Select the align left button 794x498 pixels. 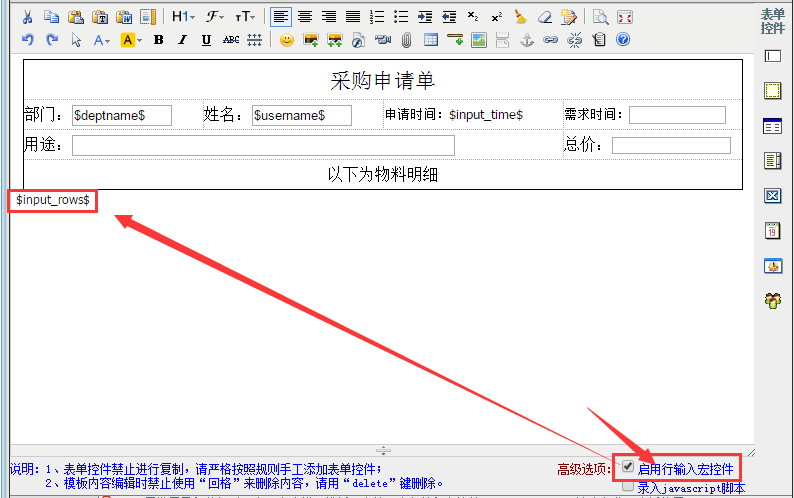point(281,17)
